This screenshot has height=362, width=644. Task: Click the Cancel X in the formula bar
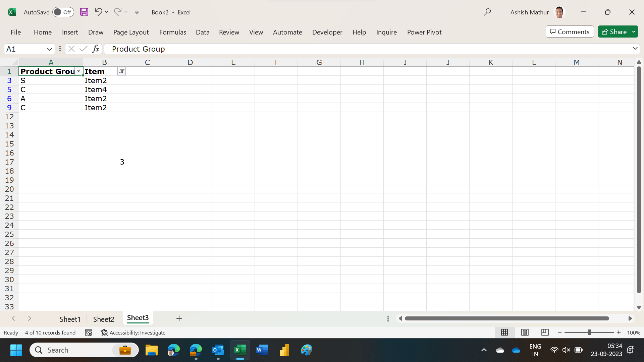pyautogui.click(x=71, y=49)
